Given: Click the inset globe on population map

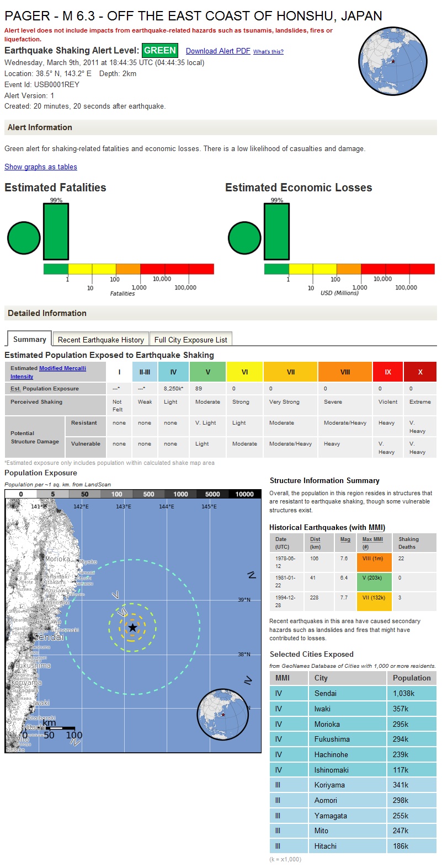Looking at the screenshot, I should [x=223, y=715].
